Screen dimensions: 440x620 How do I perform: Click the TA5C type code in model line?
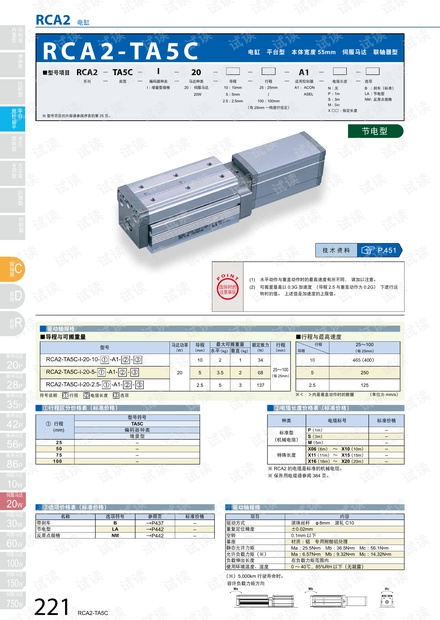[x=123, y=72]
